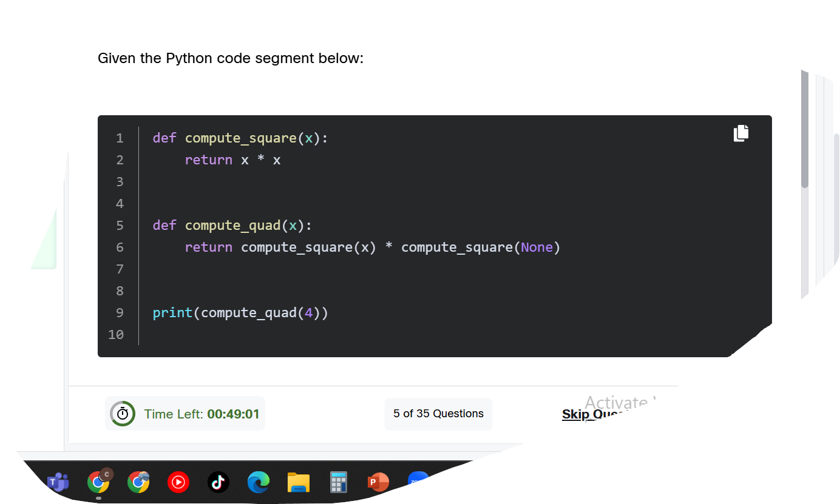The image size is (840, 504).
Task: Launch Microsoft Edge browser
Action: 258,482
